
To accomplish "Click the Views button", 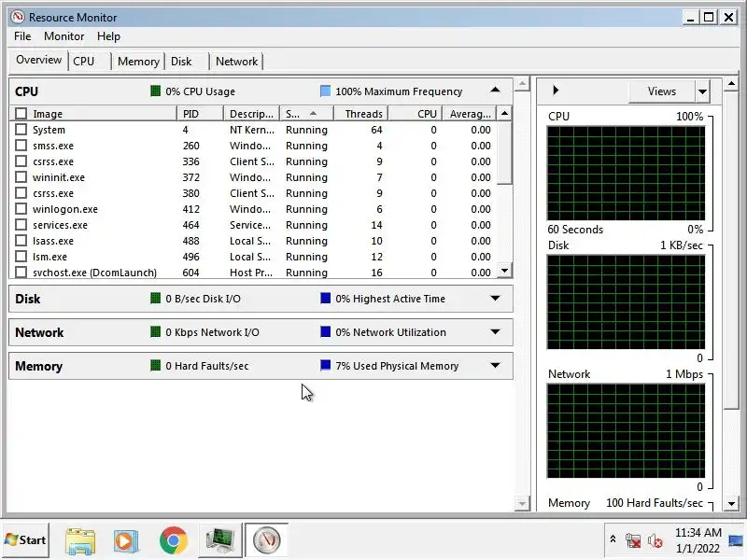I will pos(662,91).
